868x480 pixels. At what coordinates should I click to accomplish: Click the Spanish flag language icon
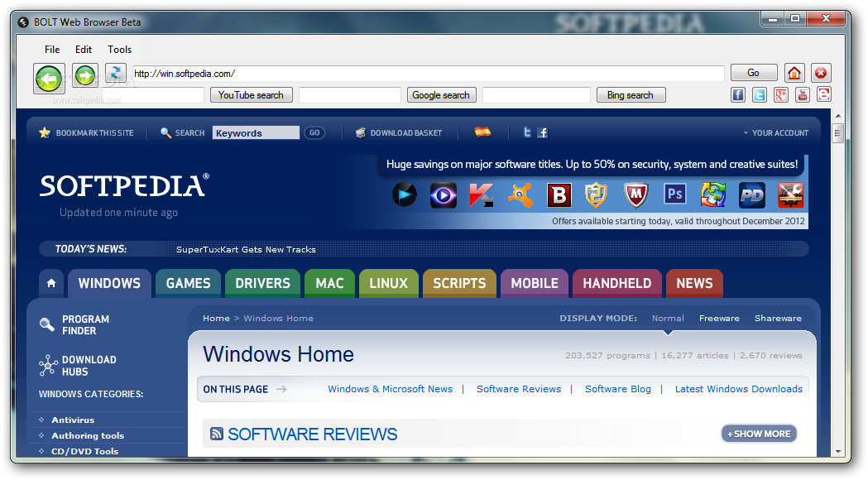click(482, 132)
